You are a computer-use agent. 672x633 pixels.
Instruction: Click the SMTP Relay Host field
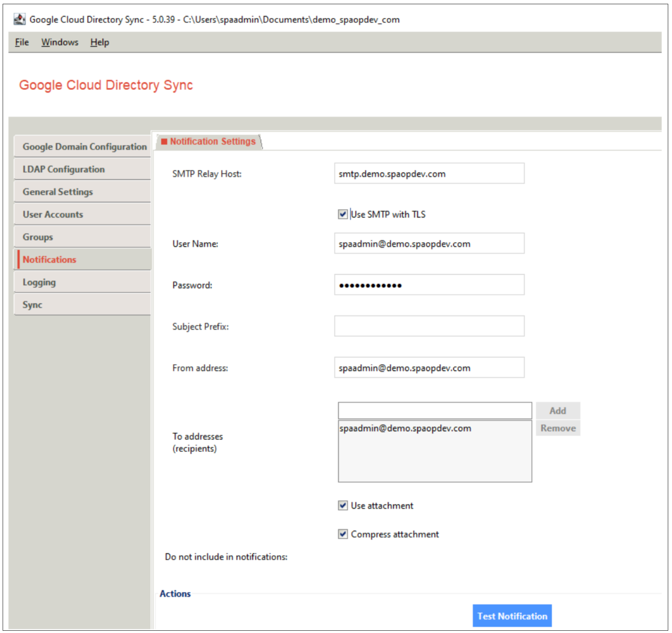click(x=429, y=174)
